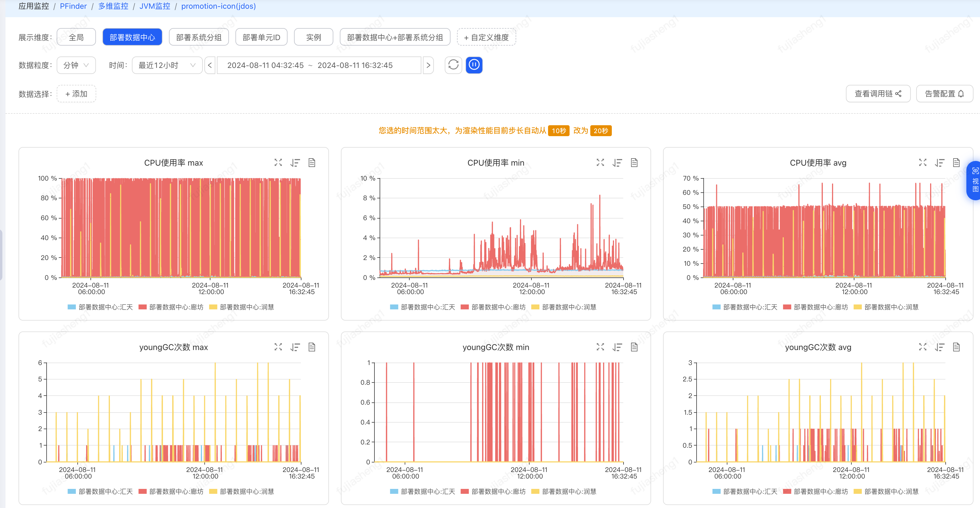Screen dimensions: 980x508
Task: Open the document icon on youngGC次数 max chart
Action: pyautogui.click(x=312, y=347)
